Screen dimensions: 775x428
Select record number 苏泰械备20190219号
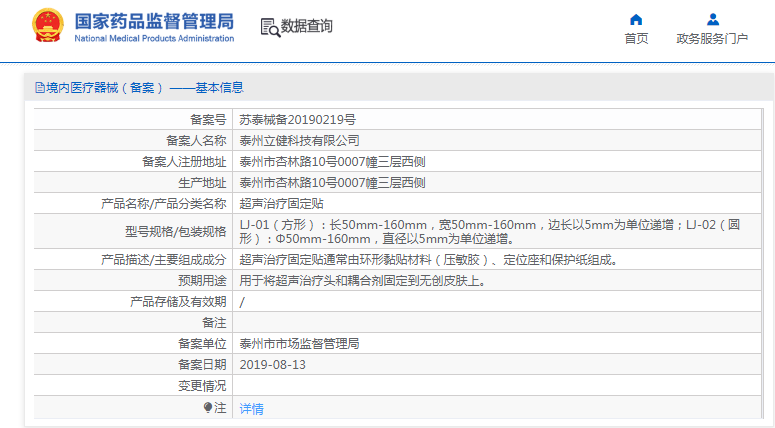click(298, 120)
